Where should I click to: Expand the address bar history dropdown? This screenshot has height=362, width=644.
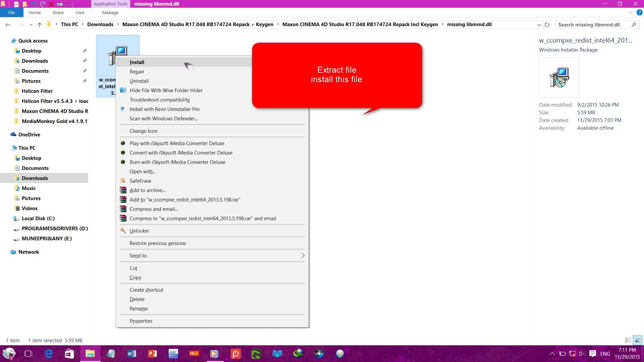point(539,25)
